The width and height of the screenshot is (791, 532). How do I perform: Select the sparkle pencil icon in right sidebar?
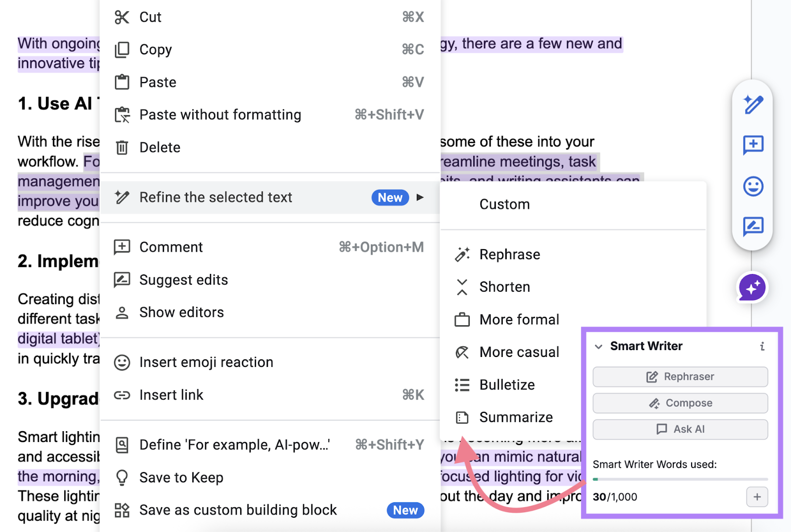coord(752,104)
